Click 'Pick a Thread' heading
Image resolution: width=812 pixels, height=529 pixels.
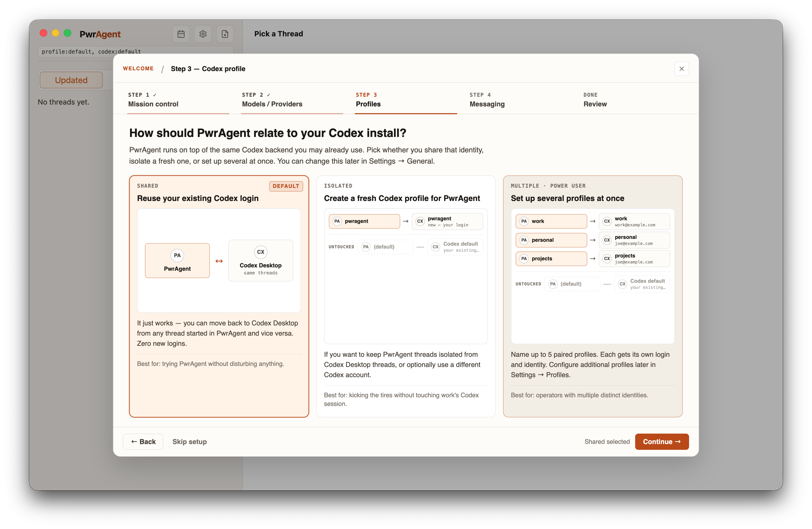[278, 34]
